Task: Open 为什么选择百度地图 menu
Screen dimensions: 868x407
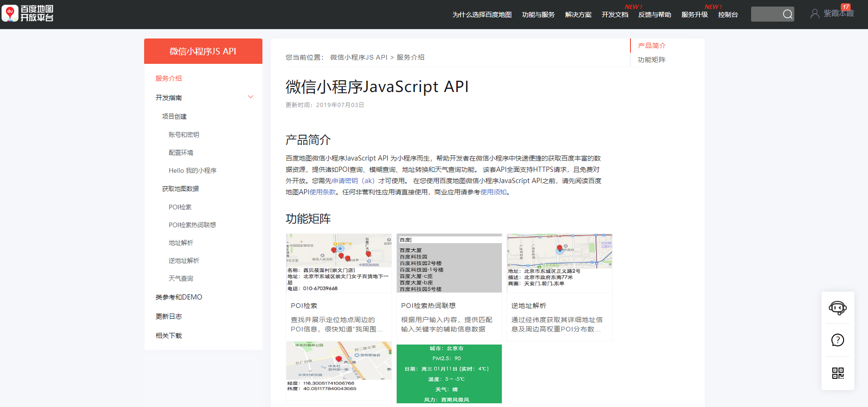Action: pyautogui.click(x=482, y=15)
